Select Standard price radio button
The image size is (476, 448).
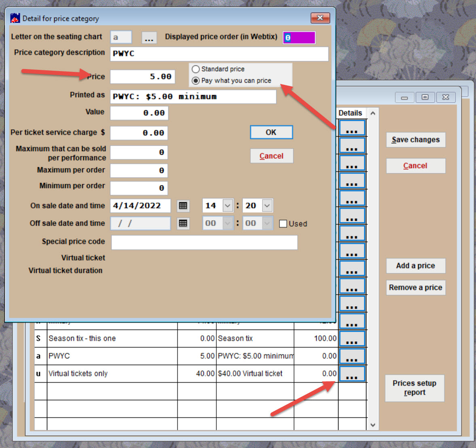click(x=196, y=69)
